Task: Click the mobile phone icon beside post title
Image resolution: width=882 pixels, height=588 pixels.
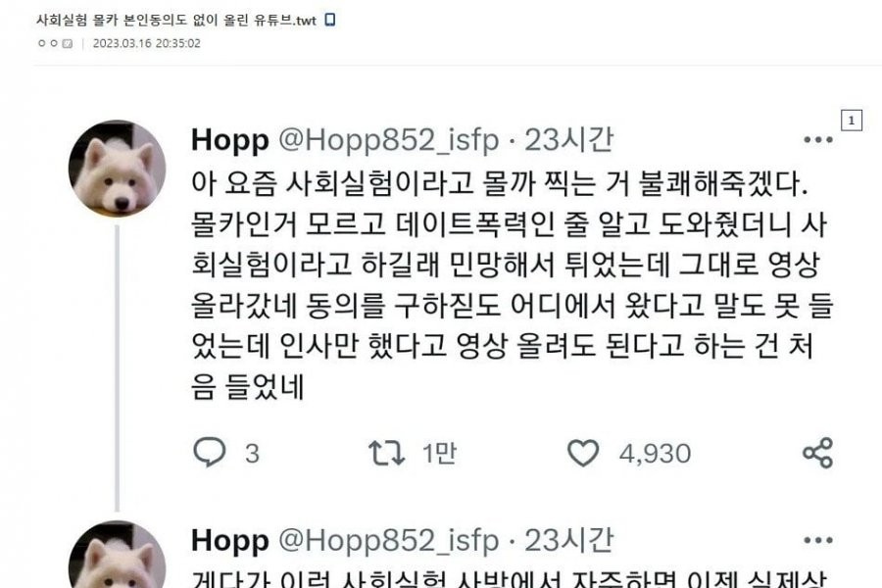Action: point(330,20)
